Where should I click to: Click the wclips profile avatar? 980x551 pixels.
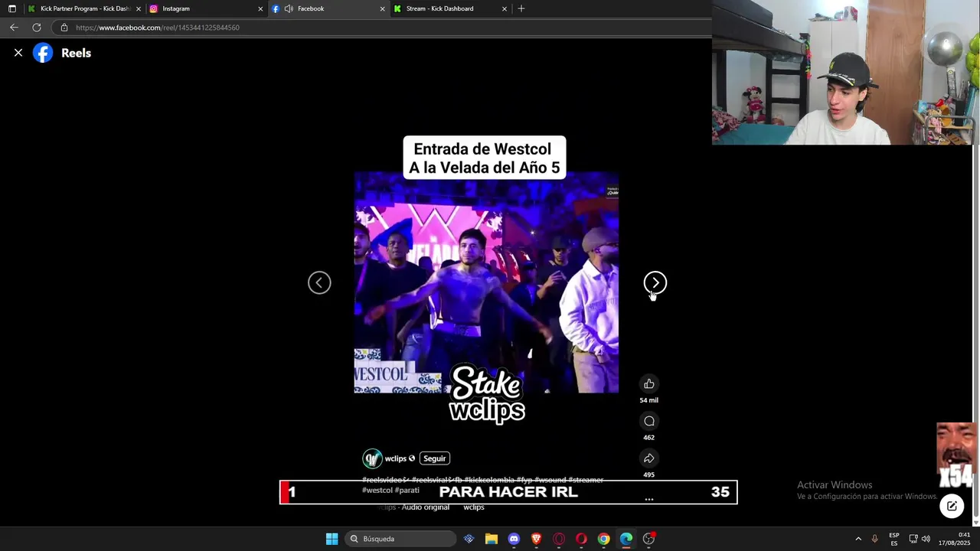click(372, 458)
